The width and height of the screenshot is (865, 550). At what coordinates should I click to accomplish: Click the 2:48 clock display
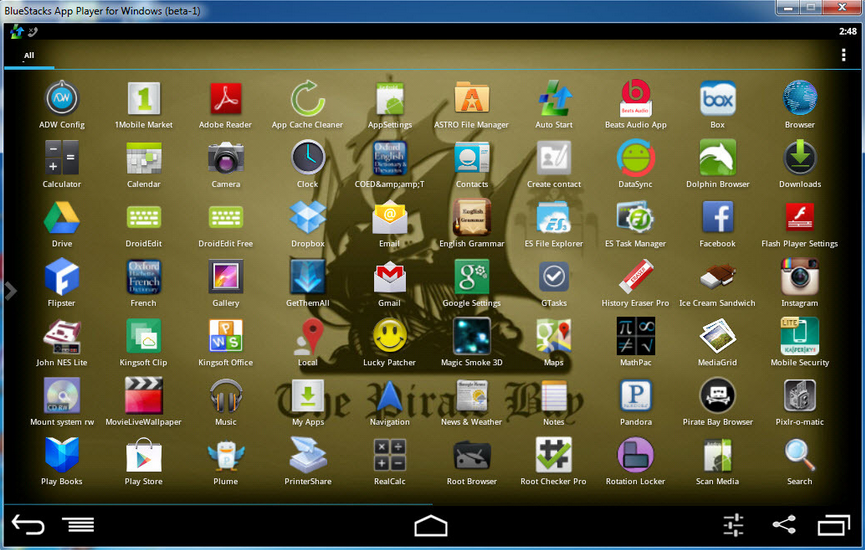(847, 31)
